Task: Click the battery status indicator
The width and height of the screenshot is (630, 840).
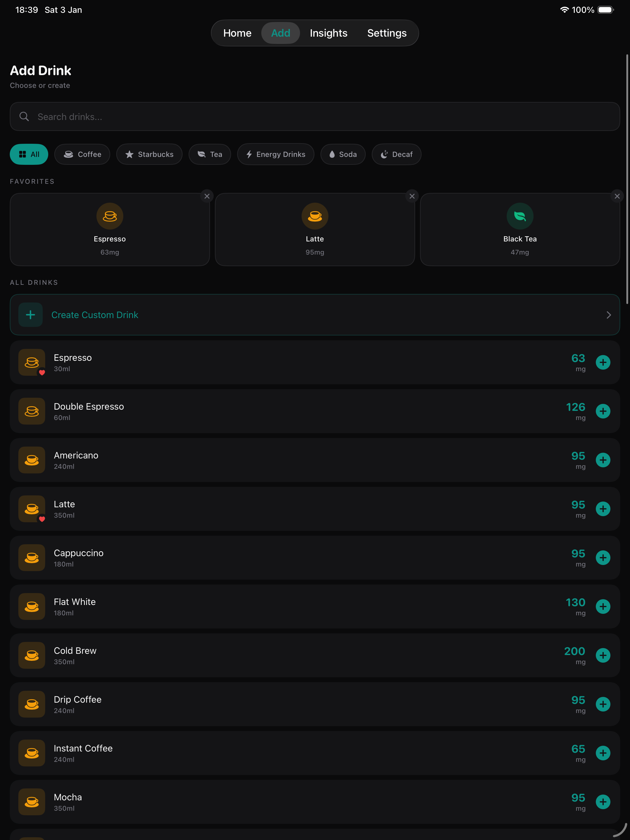Action: 606,10
